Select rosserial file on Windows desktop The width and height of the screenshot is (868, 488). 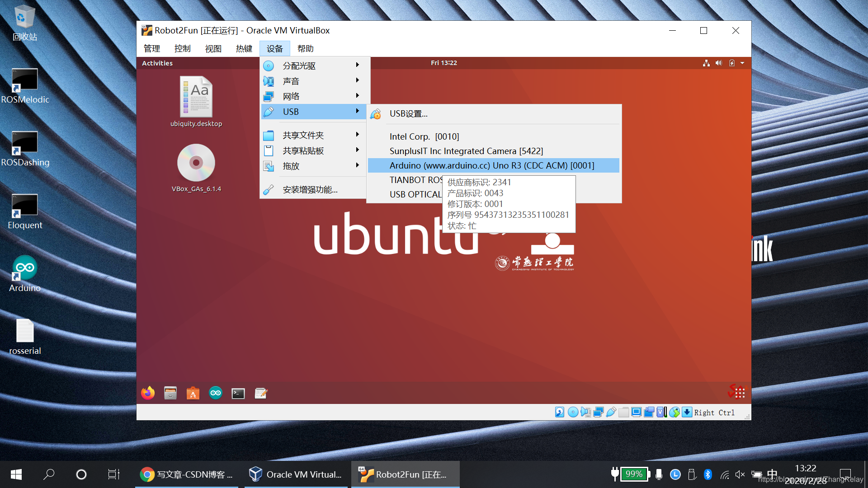click(x=25, y=337)
